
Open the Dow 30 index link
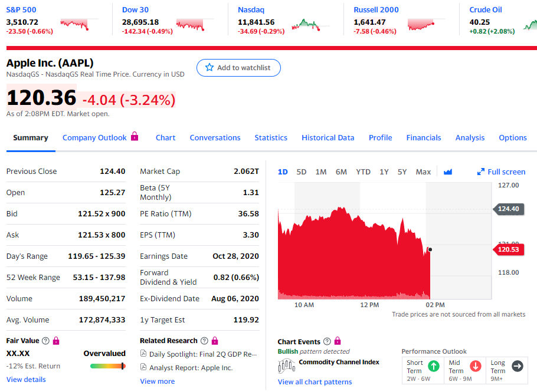135,10
